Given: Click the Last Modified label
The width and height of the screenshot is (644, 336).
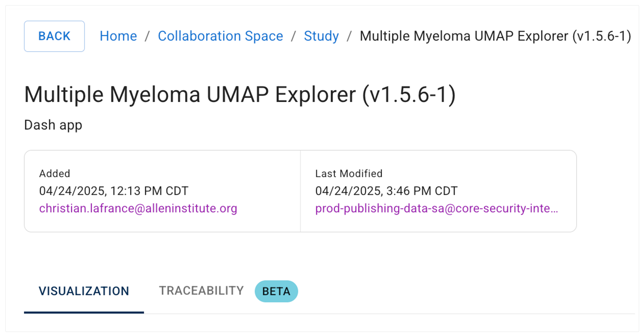Looking at the screenshot, I should click(x=349, y=174).
